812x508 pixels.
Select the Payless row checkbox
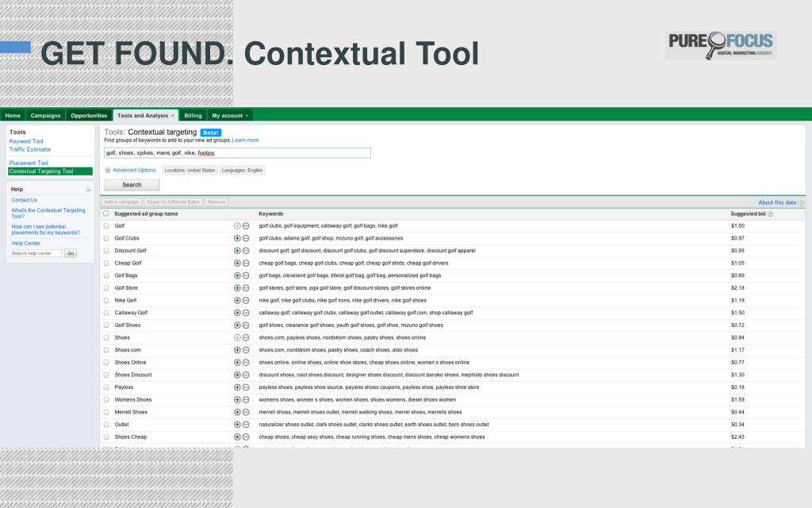pyautogui.click(x=106, y=387)
